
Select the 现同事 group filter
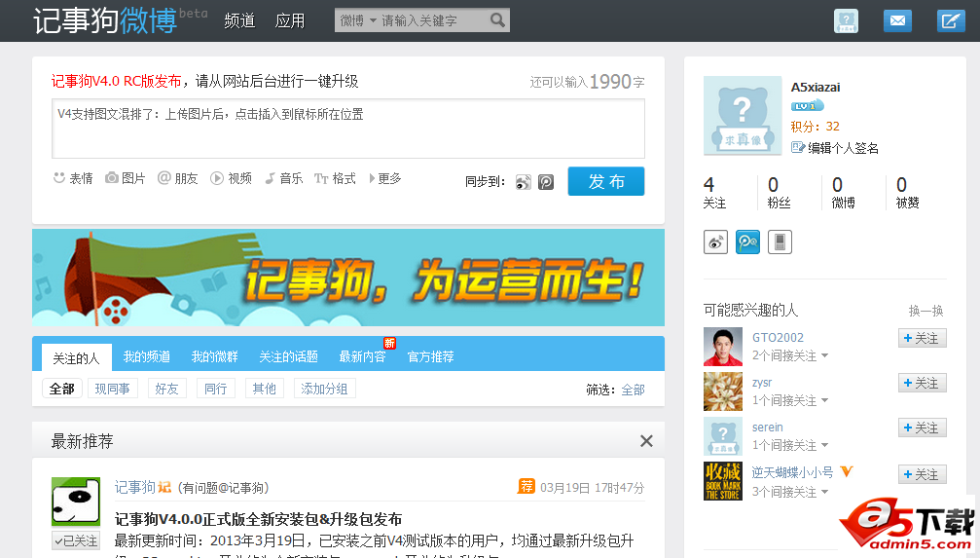pos(113,389)
